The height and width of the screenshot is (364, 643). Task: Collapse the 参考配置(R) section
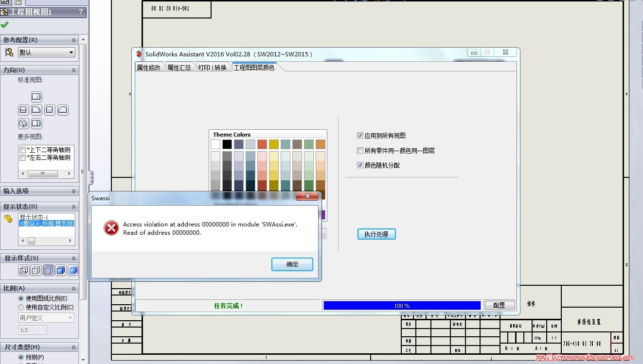[74, 40]
